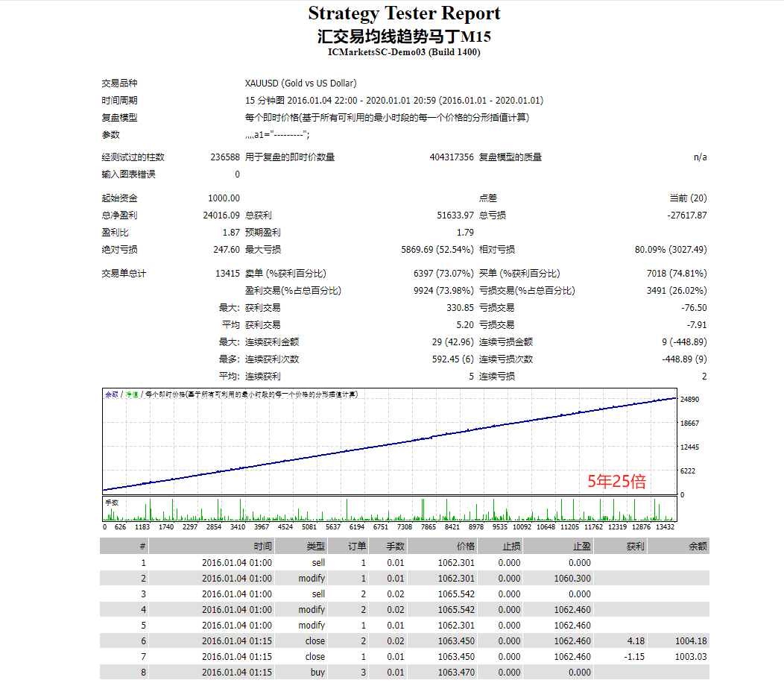The width and height of the screenshot is (784, 683).
Task: Click average profit trade value 5.20
Action: pos(465,325)
